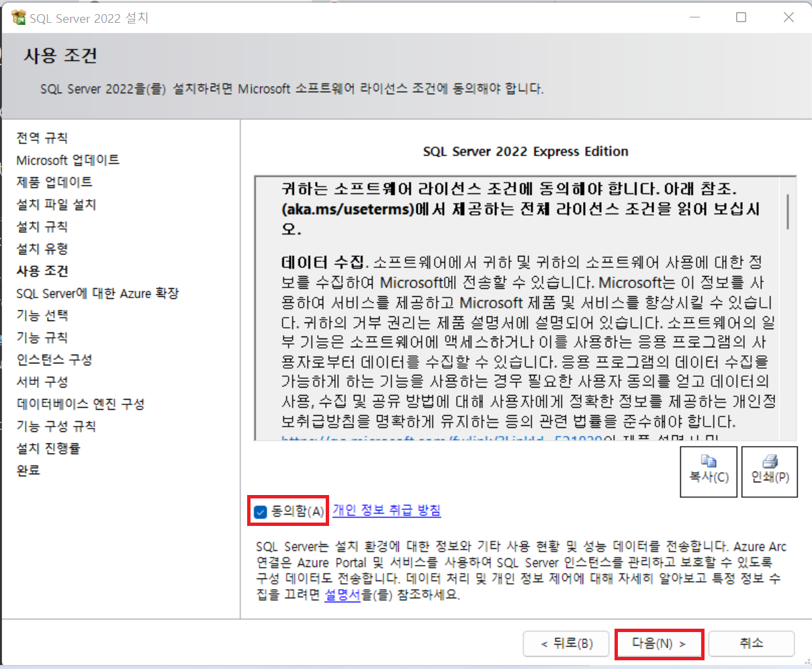This screenshot has height=669, width=812.
Task: Open the 설명서 documentation link
Action: [343, 594]
